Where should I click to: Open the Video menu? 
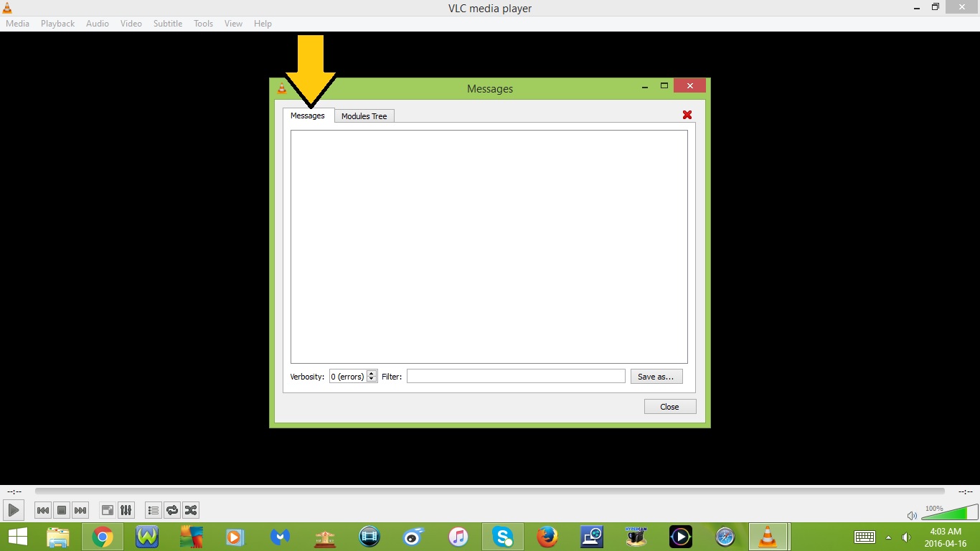coord(131,24)
